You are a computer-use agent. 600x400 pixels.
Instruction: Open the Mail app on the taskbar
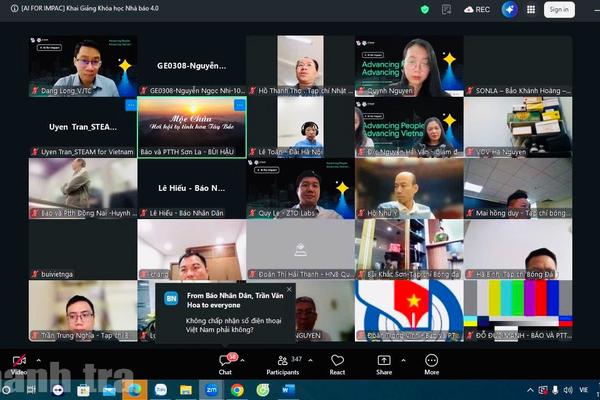point(109,390)
